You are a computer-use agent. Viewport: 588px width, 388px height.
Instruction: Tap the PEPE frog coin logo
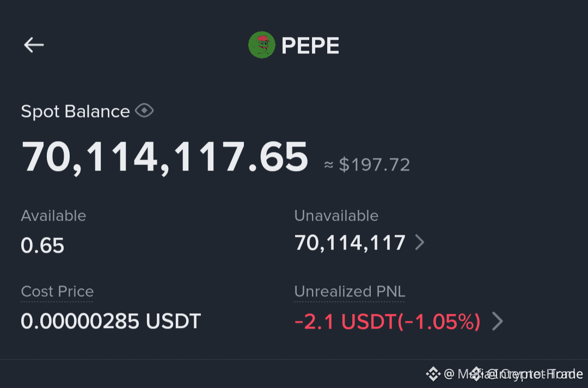[262, 45]
